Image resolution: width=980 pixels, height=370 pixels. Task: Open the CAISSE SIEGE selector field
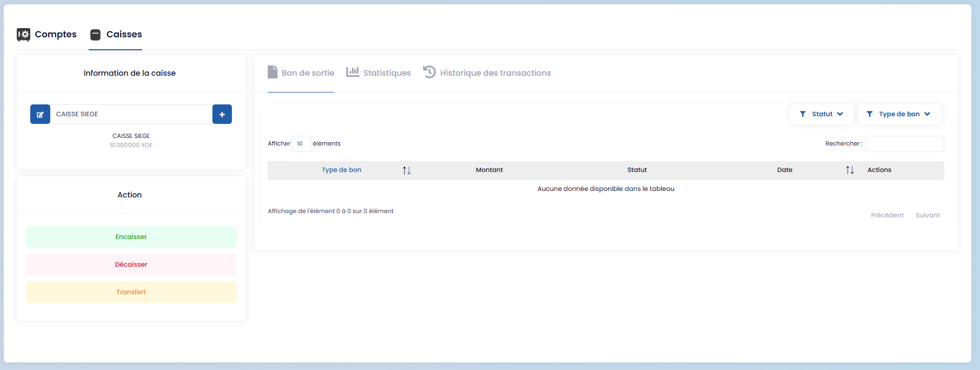(131, 114)
